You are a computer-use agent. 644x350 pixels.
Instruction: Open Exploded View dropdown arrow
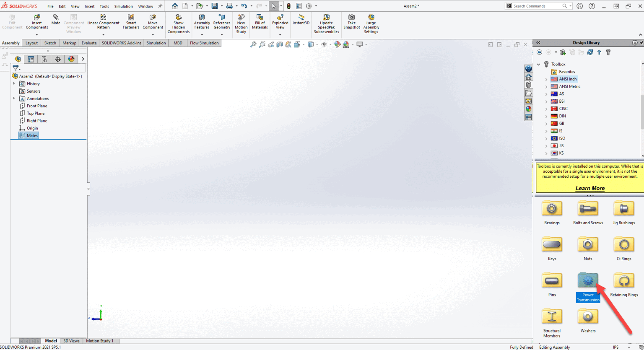280,34
